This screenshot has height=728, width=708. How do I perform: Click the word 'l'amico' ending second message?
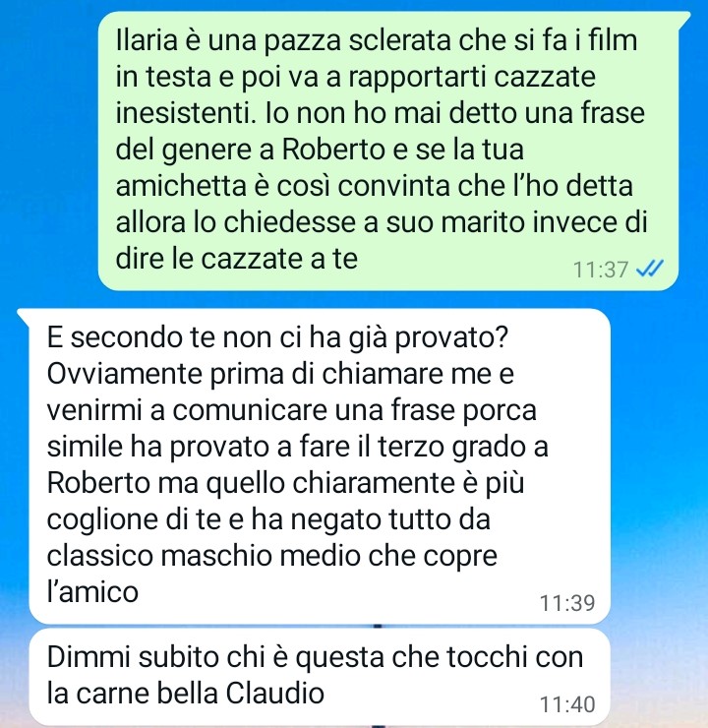[92, 592]
